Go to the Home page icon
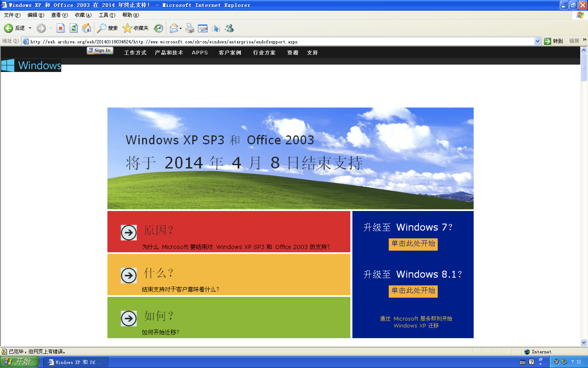Screen dimensions: 588x368 [x=87, y=28]
